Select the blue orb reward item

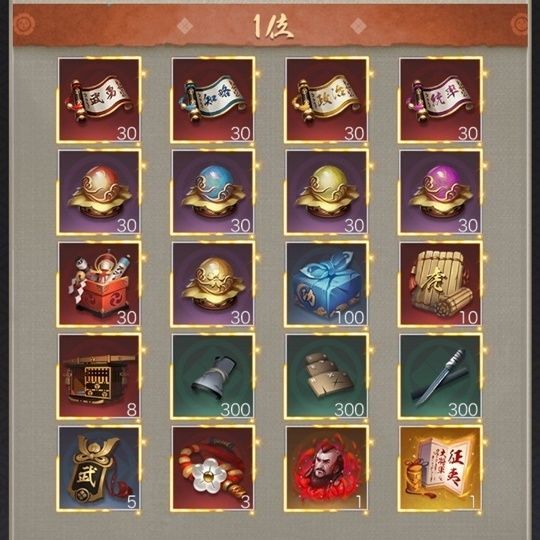[213, 192]
